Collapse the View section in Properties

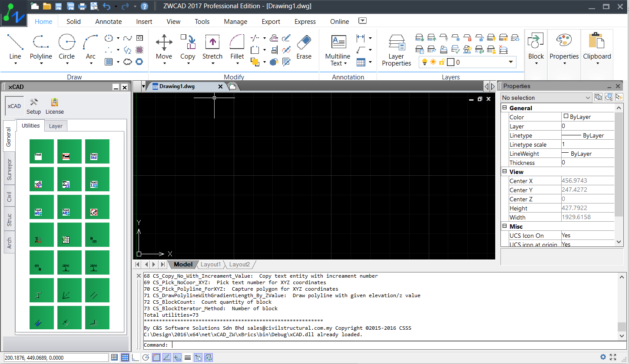click(x=505, y=171)
